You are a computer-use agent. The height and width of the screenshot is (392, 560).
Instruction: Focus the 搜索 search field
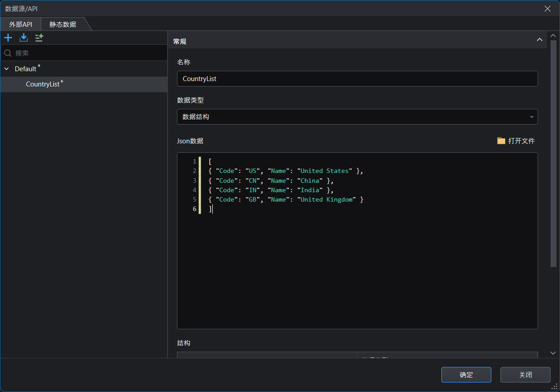pos(84,53)
